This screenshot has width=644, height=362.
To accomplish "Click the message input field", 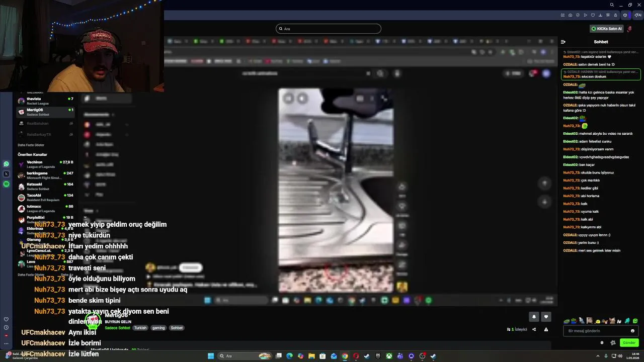I will [601, 331].
